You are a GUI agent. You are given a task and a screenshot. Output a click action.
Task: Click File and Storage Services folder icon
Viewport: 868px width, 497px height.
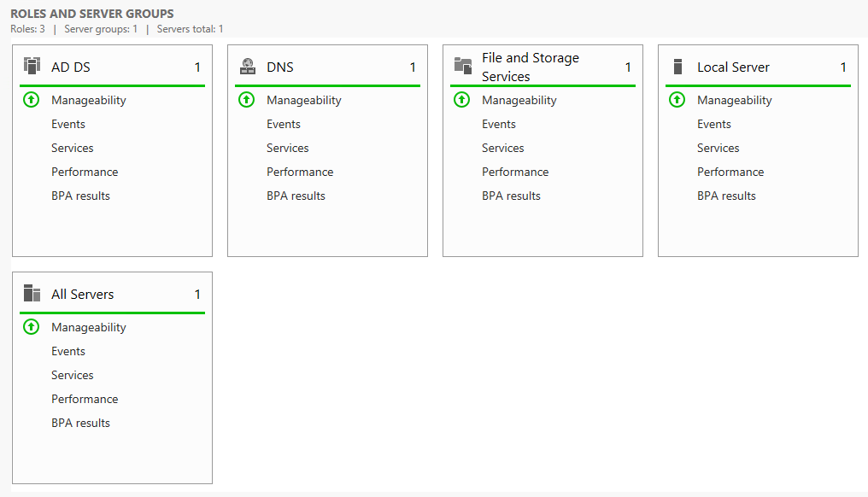coord(463,66)
